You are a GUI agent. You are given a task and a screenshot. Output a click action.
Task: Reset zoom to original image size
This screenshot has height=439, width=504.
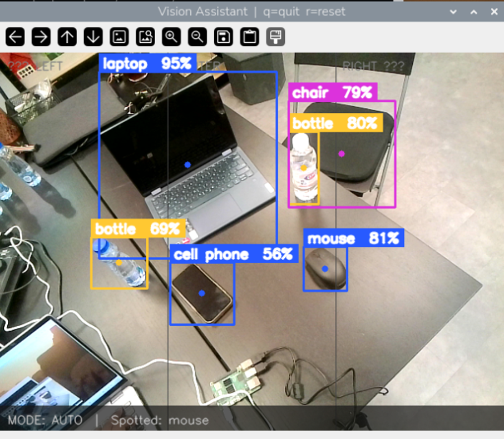click(x=119, y=37)
